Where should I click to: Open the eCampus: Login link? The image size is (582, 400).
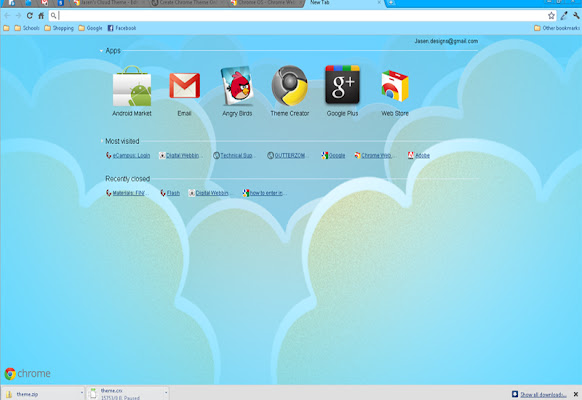tap(128, 155)
